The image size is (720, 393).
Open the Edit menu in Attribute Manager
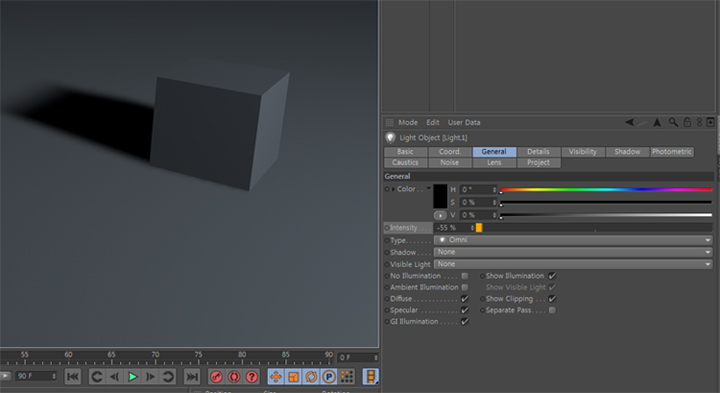coord(433,123)
